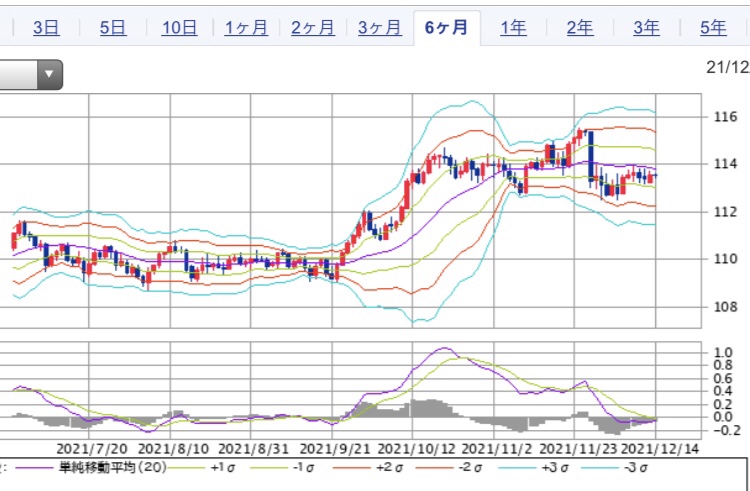Select the 5日 chart period
This screenshot has height=491, width=750.
[x=113, y=28]
